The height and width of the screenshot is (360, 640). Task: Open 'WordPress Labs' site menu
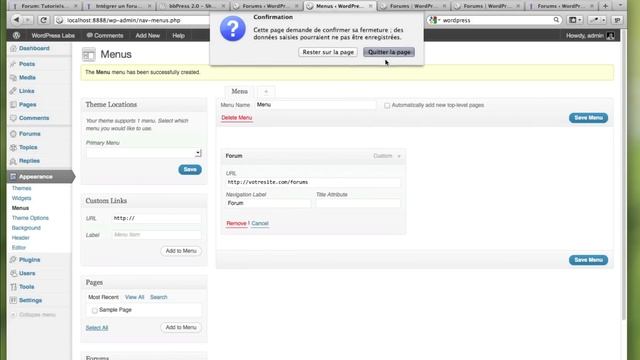pyautogui.click(x=53, y=36)
